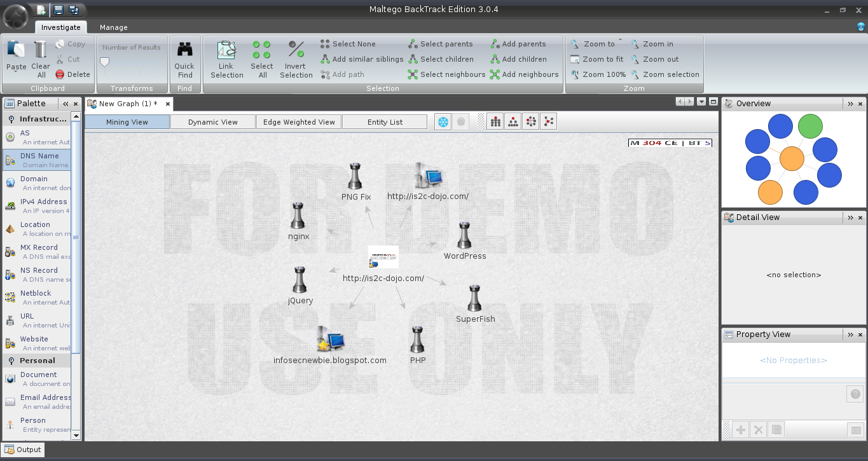Select the block layout icon

[x=495, y=122]
